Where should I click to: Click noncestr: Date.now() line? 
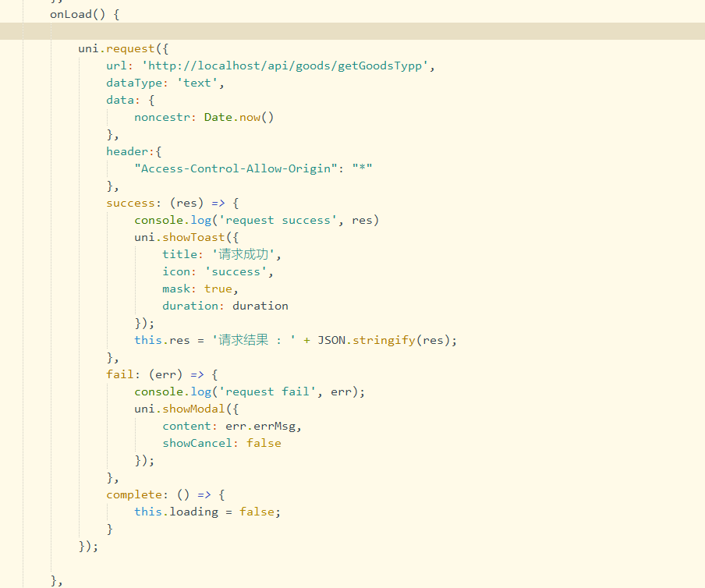[x=204, y=117]
